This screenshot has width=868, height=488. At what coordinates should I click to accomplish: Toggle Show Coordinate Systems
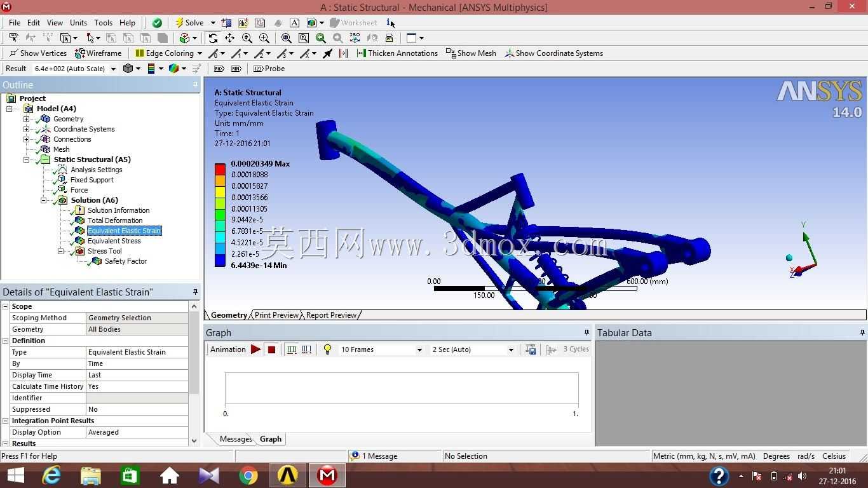(553, 53)
